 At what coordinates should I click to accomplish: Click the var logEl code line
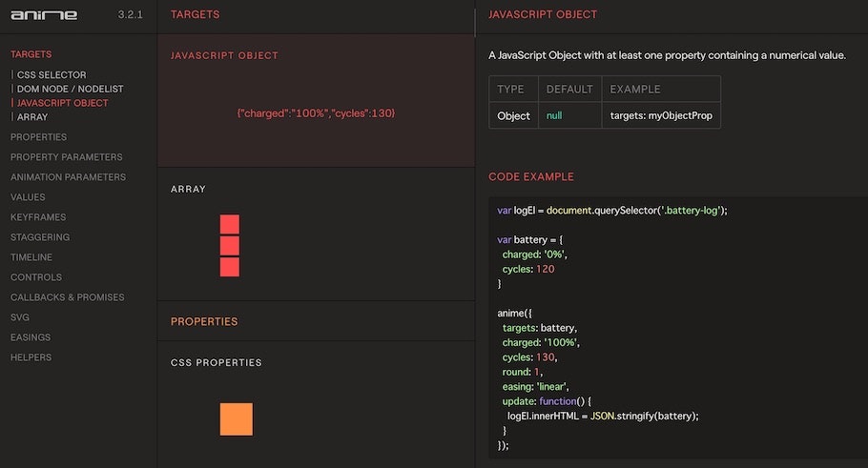click(612, 211)
